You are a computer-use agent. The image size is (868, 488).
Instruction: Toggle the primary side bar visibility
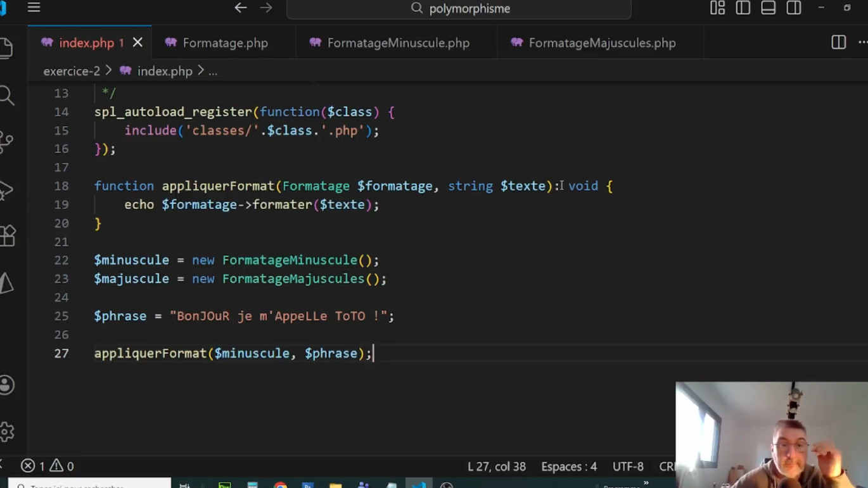[743, 8]
